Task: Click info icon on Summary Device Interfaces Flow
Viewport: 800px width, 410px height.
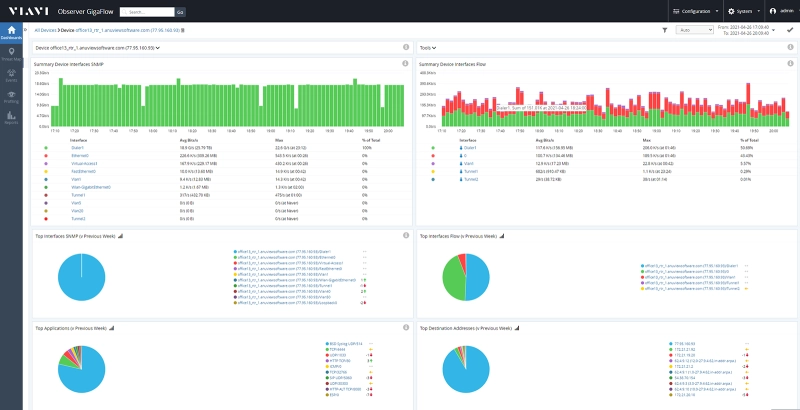Action: (x=791, y=63)
